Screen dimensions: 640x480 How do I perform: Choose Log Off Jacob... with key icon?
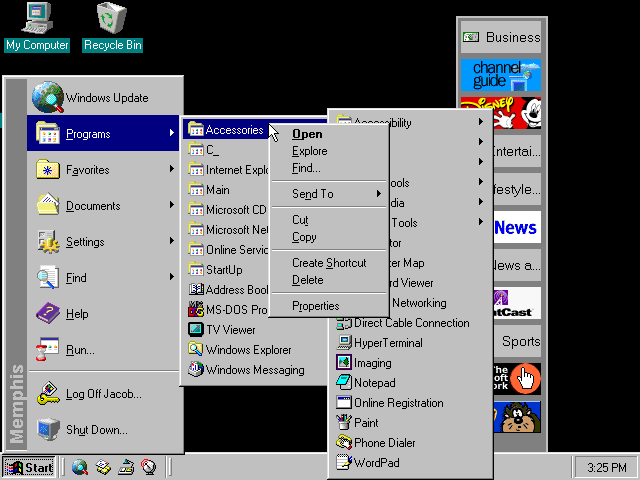point(103,394)
